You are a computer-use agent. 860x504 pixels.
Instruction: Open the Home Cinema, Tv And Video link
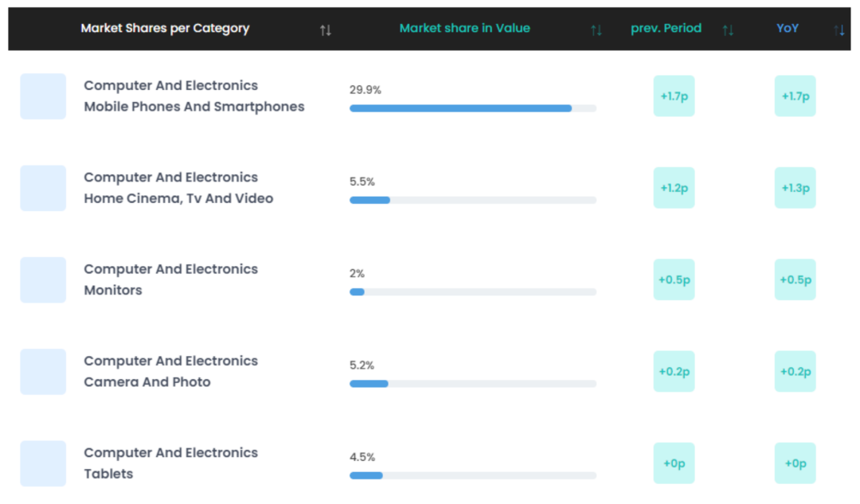(x=178, y=198)
